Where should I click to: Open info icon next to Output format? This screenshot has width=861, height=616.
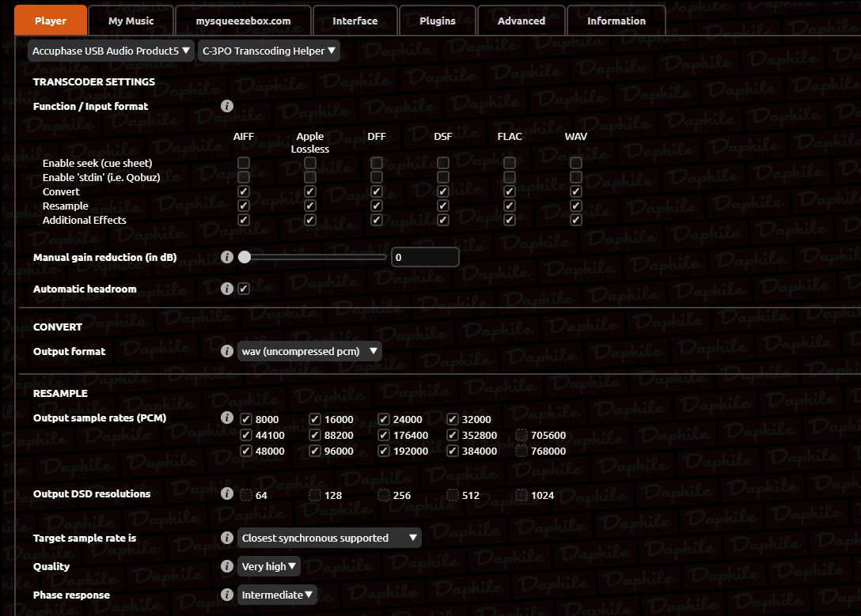[227, 351]
